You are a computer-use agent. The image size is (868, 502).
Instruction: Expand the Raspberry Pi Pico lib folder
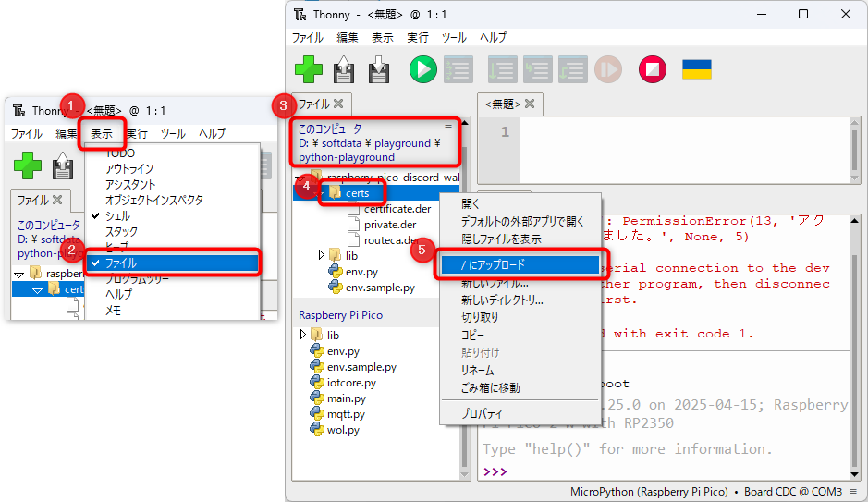click(302, 335)
